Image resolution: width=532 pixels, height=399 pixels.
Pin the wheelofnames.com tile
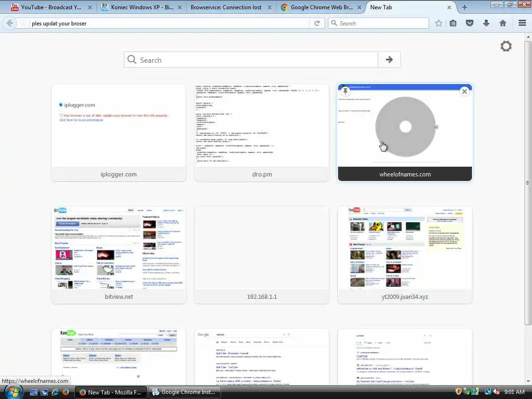345,91
